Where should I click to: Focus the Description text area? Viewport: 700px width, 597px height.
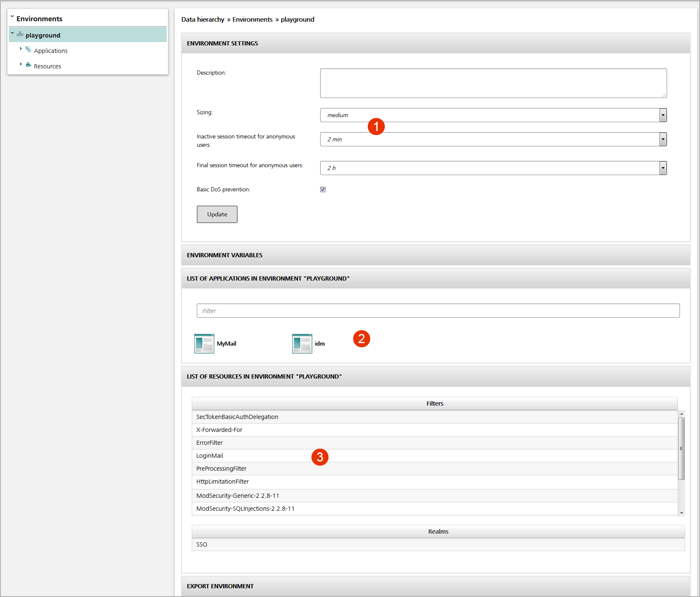pos(493,83)
